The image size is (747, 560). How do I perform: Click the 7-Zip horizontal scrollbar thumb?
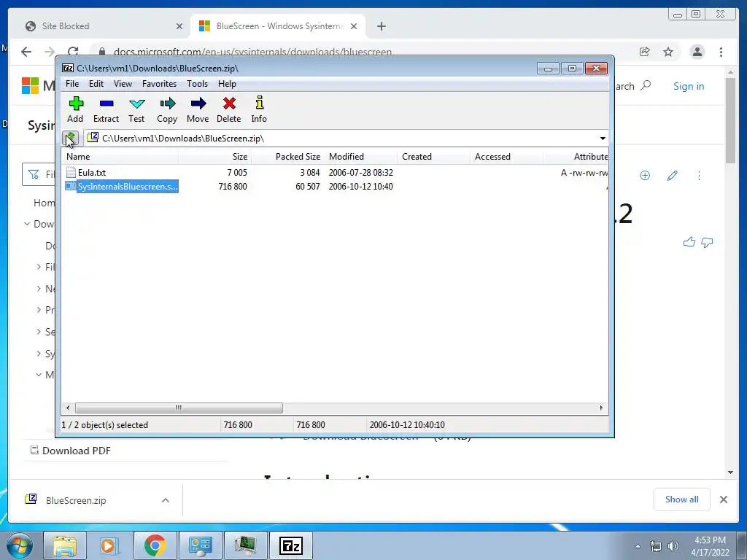tap(179, 408)
